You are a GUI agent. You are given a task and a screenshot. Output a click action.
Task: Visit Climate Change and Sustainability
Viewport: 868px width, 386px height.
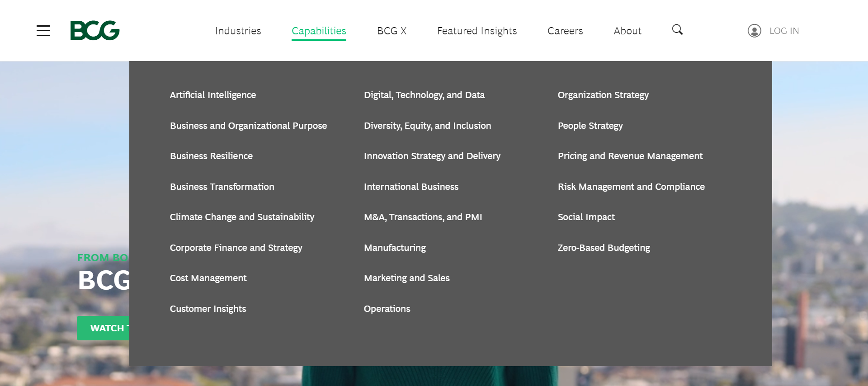pyautogui.click(x=242, y=217)
